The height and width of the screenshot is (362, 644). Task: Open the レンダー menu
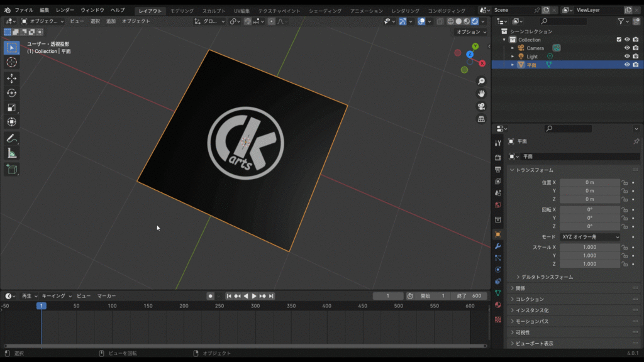point(65,11)
